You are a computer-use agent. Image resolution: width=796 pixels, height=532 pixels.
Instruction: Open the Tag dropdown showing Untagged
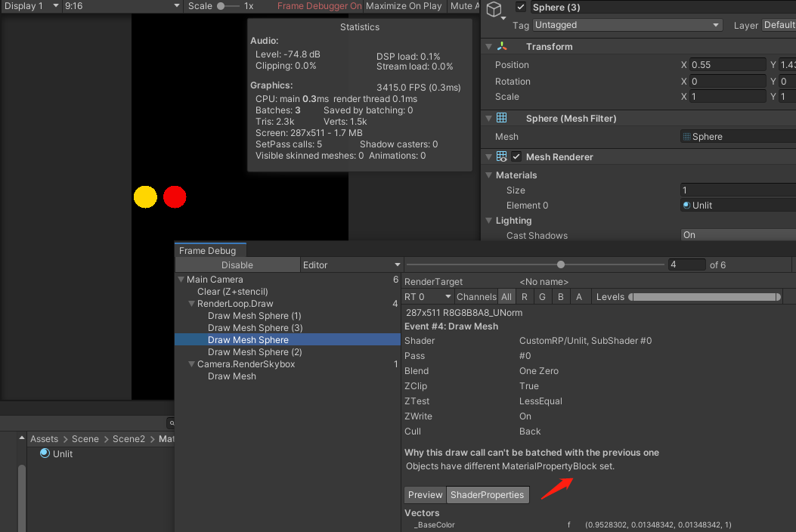coord(627,25)
